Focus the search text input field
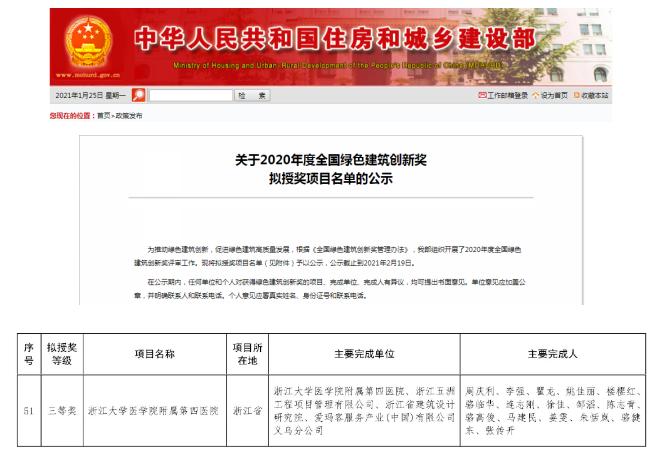Image resolution: width=668 pixels, height=471 pixels. [x=190, y=95]
